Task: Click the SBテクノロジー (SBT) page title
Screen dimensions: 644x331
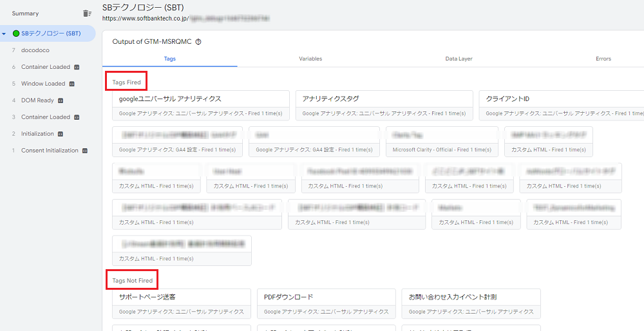Action: (x=143, y=6)
